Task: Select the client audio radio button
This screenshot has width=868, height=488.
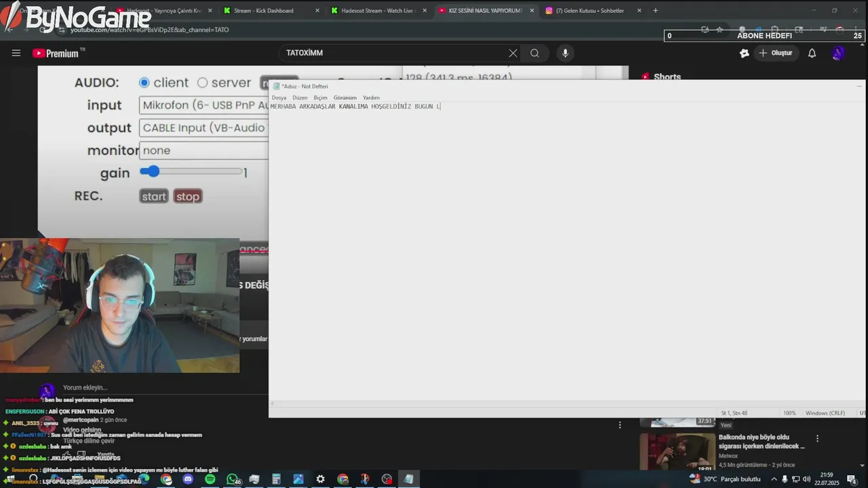Action: click(144, 83)
